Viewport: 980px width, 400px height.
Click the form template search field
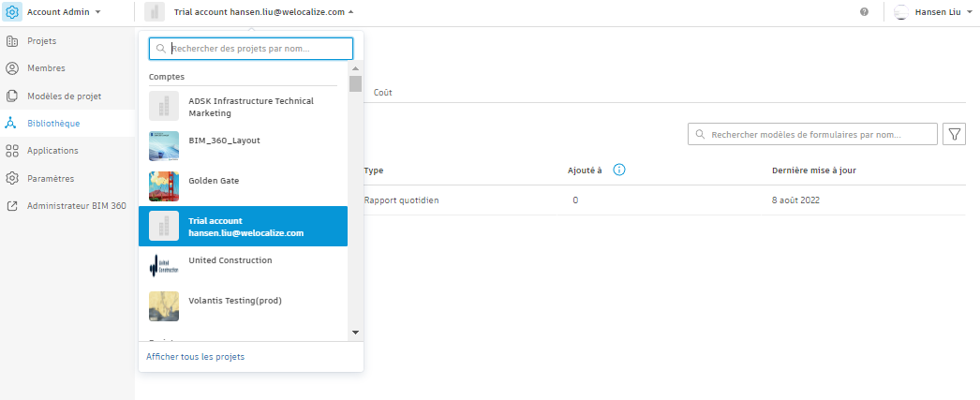813,134
